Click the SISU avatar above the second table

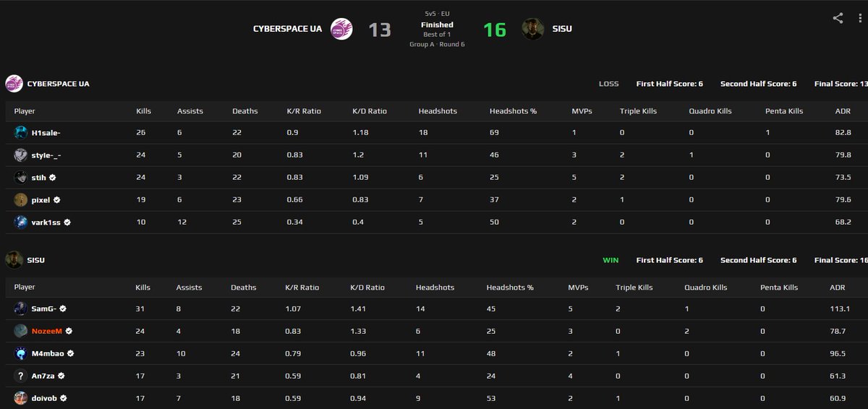click(x=14, y=259)
